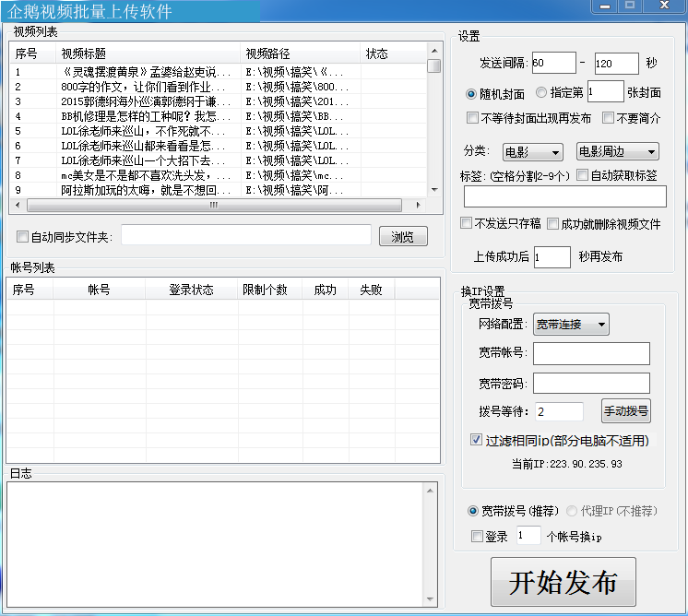
Task: Check the 不要简介 option
Action: (608, 118)
